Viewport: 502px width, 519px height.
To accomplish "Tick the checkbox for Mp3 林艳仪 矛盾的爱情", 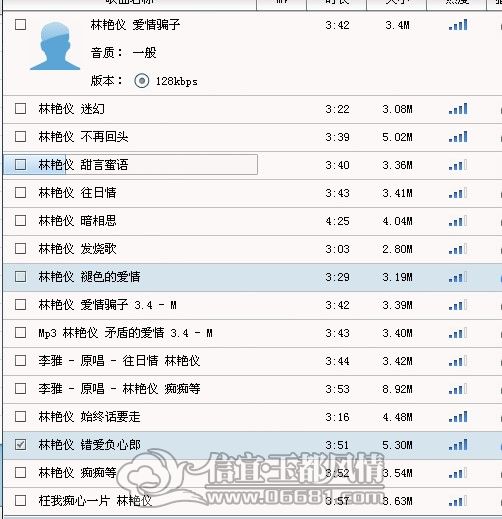I will 21,332.
